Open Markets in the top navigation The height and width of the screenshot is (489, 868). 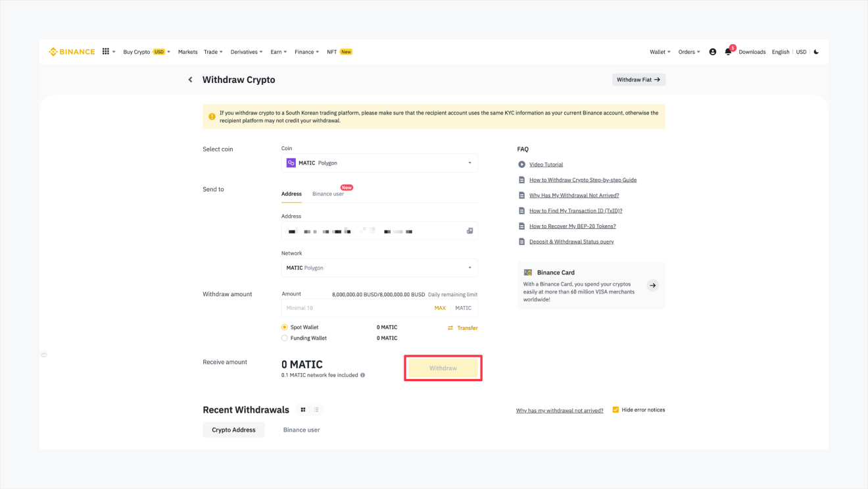click(x=187, y=52)
